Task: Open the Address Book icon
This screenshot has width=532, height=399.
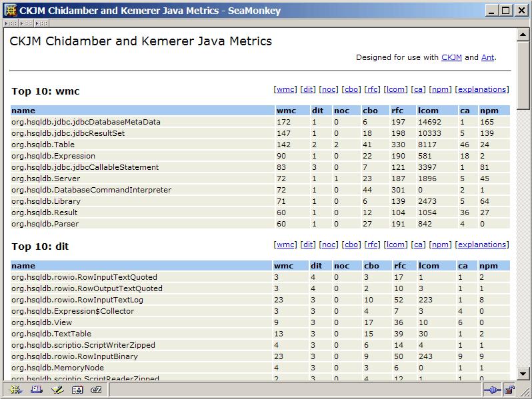Action: coord(77,390)
